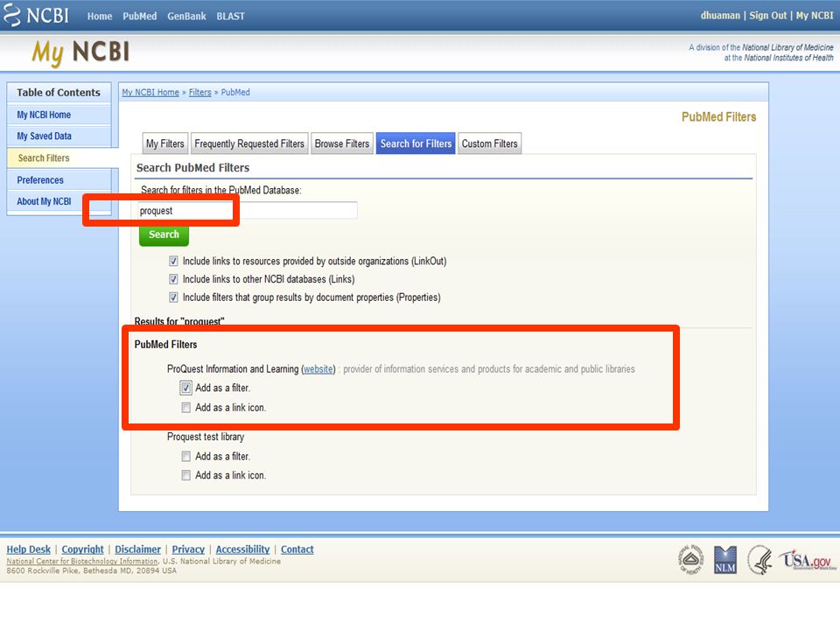The width and height of the screenshot is (840, 630).
Task: Open Copyright footer link
Action: [x=82, y=549]
